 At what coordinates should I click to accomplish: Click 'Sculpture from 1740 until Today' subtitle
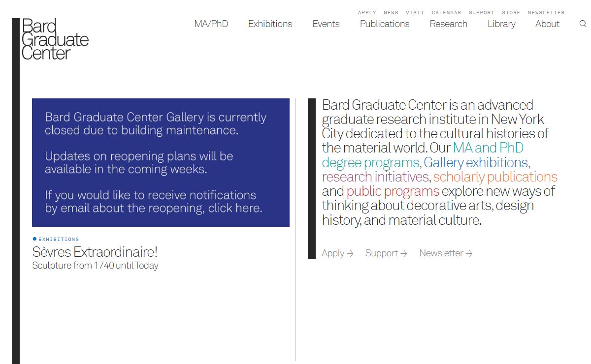95,266
